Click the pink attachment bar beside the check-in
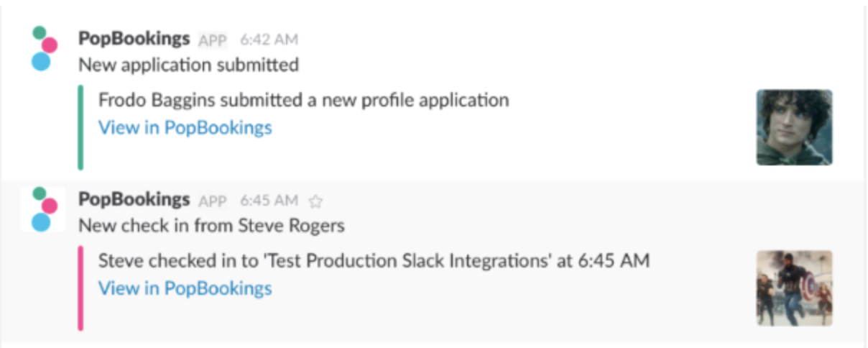 coord(80,288)
